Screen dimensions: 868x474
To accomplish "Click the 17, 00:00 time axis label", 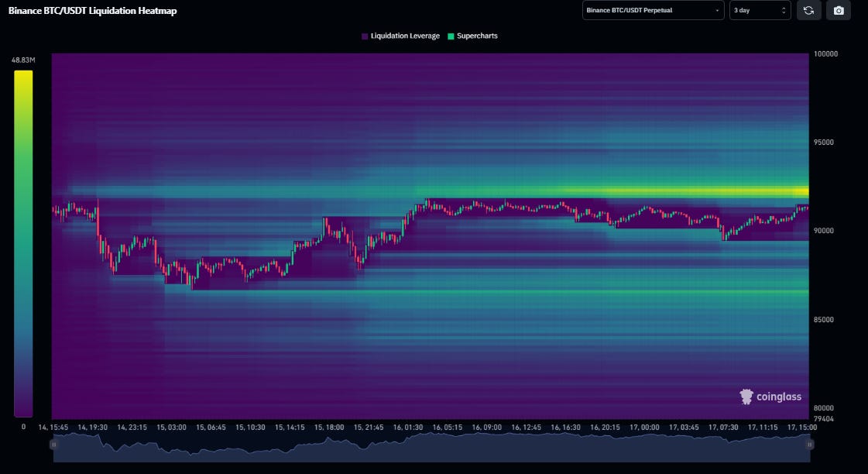I will coord(644,428).
